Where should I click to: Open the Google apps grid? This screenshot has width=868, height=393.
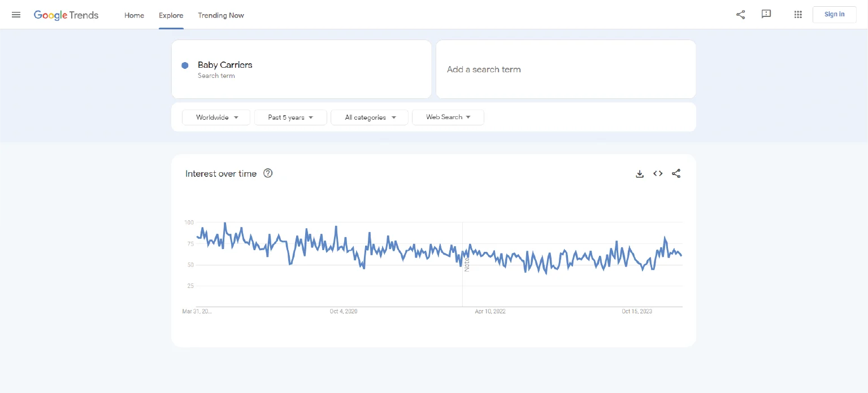[798, 15]
